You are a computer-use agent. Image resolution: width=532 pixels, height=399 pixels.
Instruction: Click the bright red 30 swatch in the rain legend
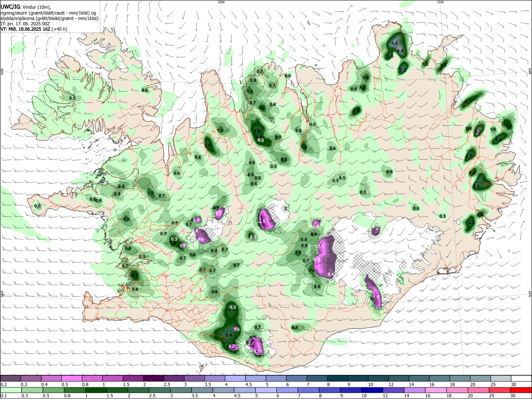click(521, 390)
